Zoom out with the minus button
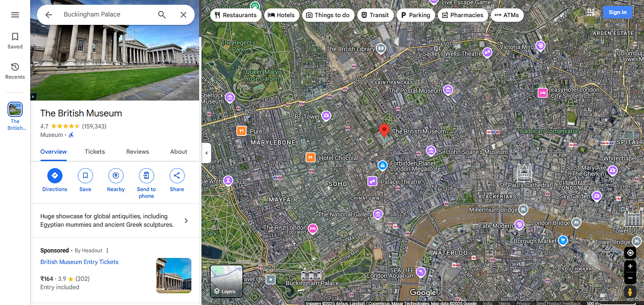Image resolution: width=644 pixels, height=305 pixels. tap(630, 278)
